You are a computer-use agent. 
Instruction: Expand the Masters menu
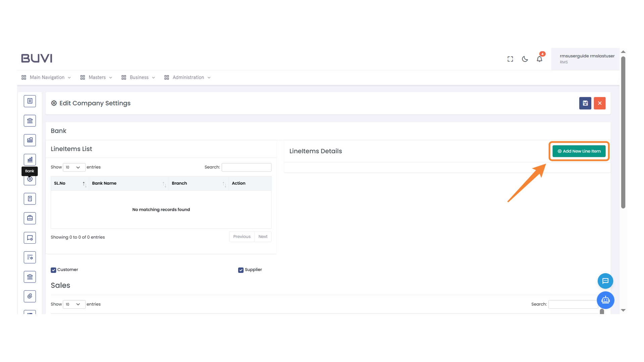tap(96, 77)
